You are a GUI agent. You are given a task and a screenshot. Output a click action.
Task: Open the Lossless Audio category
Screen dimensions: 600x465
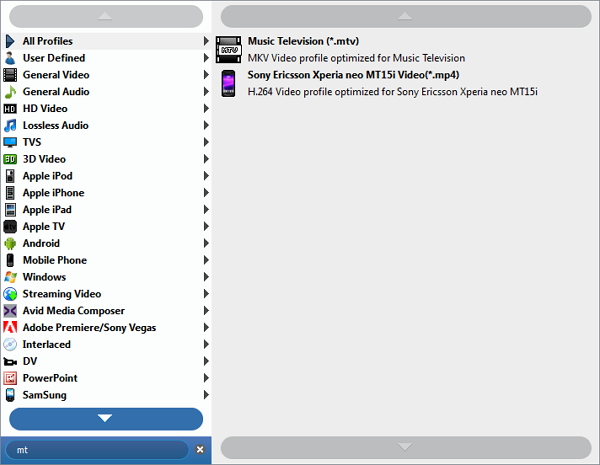point(106,125)
